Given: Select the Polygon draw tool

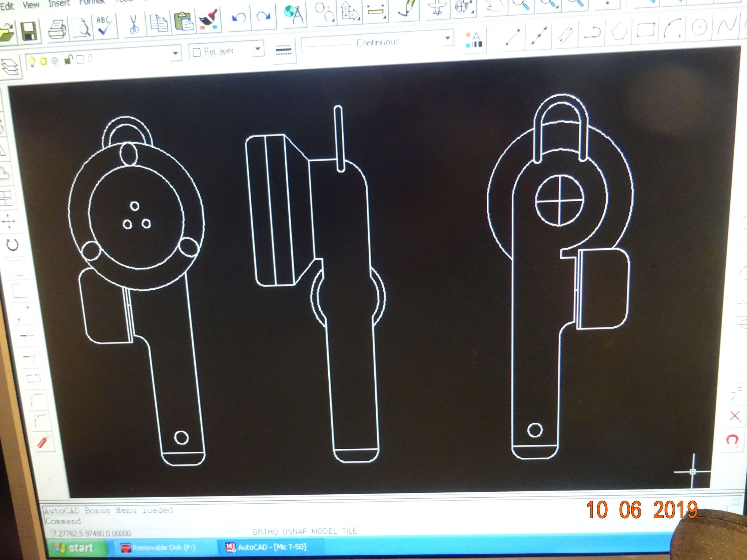Looking at the screenshot, I should coord(619,31).
